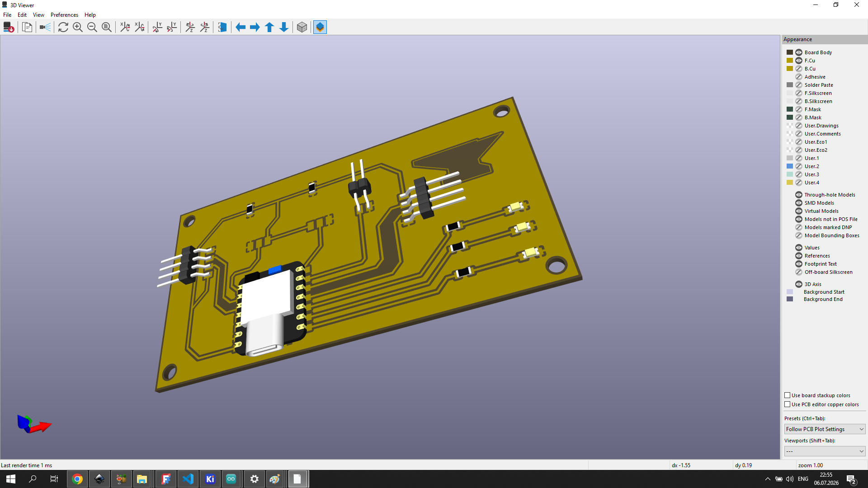The image size is (868, 488).
Task: Open the Edit menu
Action: (22, 15)
